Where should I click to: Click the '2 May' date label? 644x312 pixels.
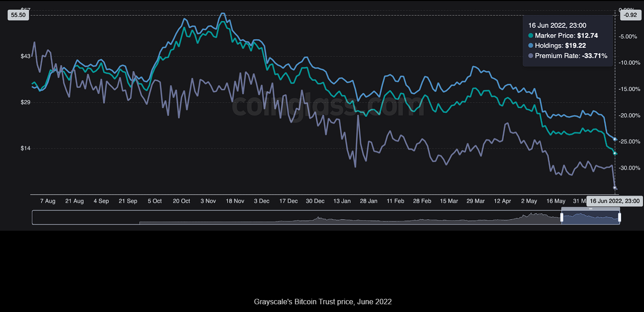coord(529,201)
